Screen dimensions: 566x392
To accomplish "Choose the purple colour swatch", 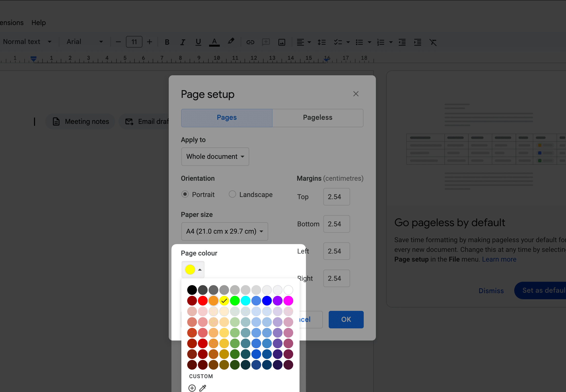I will click(278, 301).
